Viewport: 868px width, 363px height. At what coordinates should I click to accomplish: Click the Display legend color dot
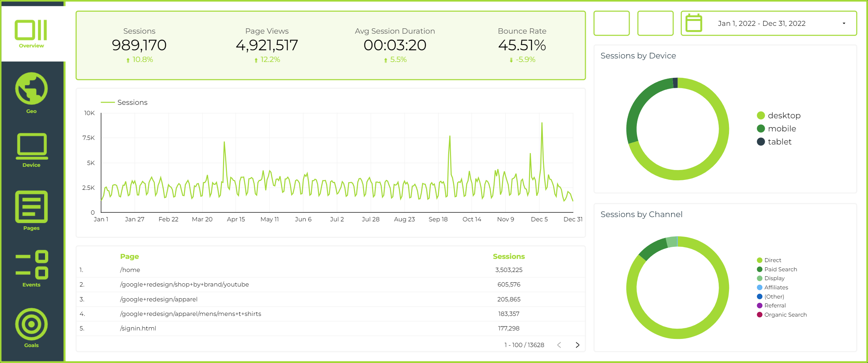coord(759,278)
